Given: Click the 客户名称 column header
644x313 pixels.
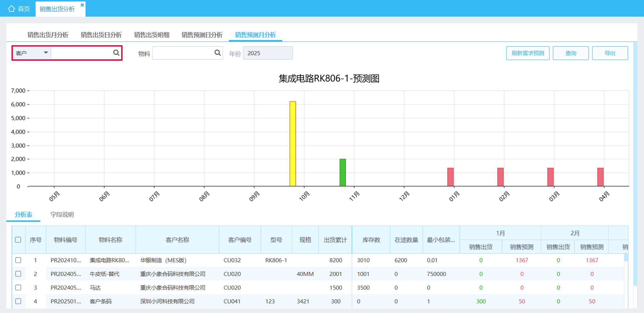Looking at the screenshot, I should pos(177,240).
